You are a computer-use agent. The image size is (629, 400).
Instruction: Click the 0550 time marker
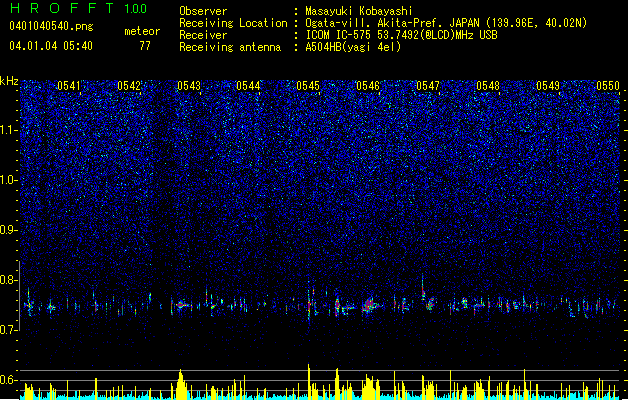click(x=608, y=86)
